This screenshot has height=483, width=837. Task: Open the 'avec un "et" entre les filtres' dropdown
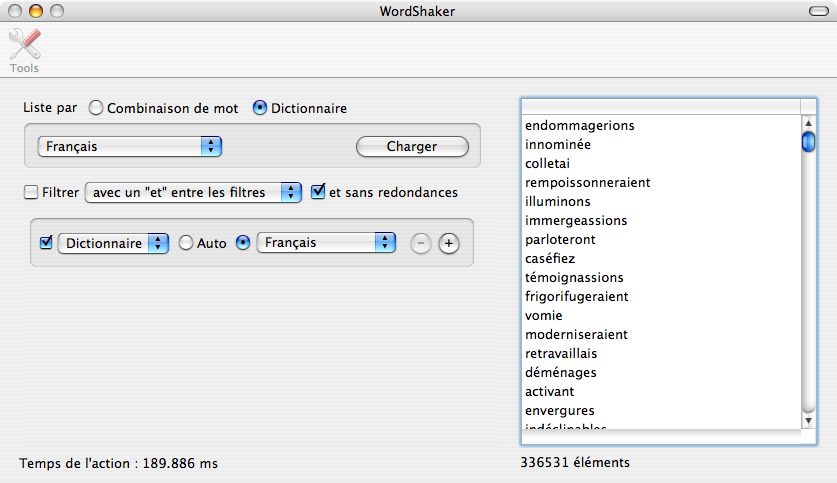click(193, 192)
